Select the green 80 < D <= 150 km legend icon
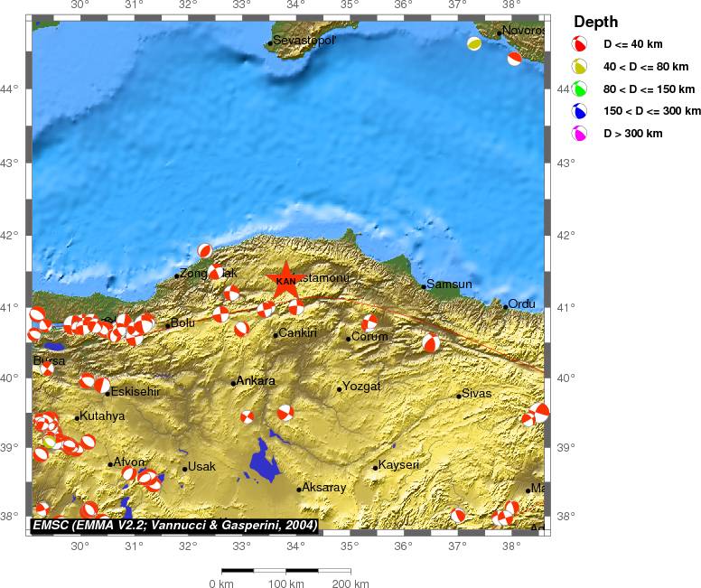701x588 pixels. tap(580, 89)
